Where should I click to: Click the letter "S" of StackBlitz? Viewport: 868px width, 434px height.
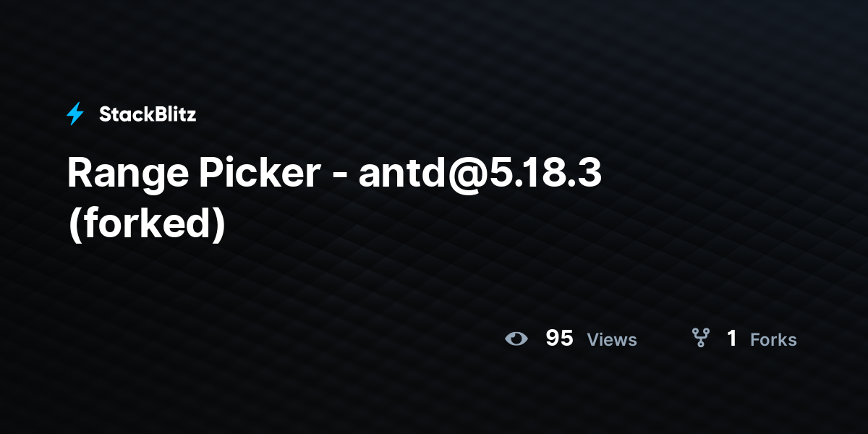pyautogui.click(x=105, y=114)
